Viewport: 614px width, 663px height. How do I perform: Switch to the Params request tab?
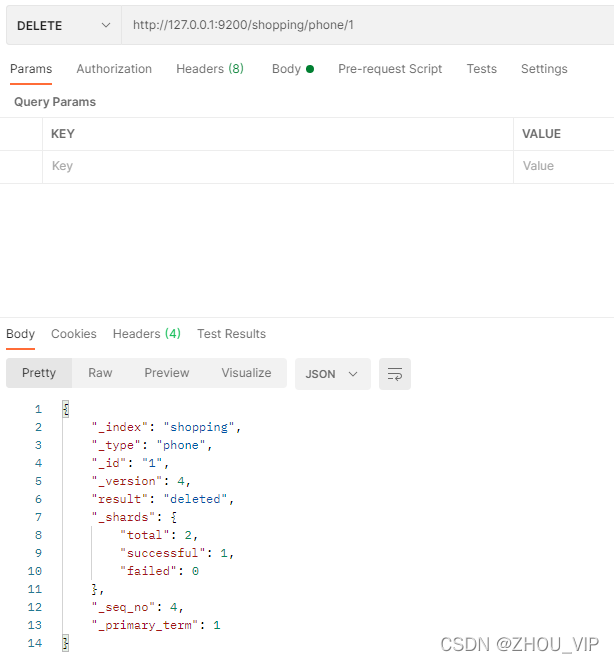[x=31, y=69]
